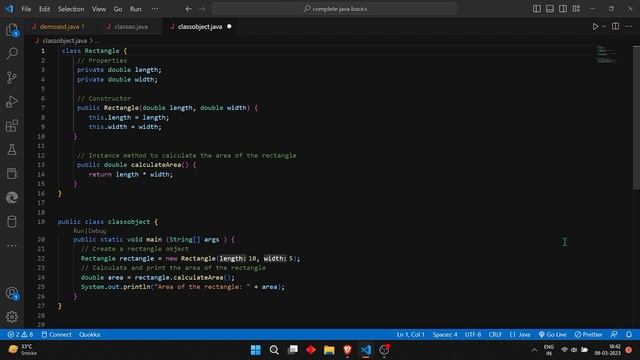Open the Testing flask view
The width and height of the screenshot is (640, 360).
(x=12, y=149)
